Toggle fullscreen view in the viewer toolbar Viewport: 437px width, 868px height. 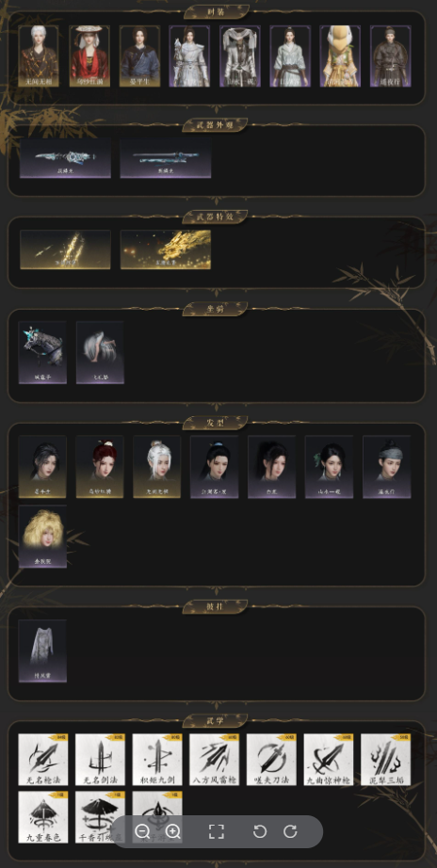[217, 831]
